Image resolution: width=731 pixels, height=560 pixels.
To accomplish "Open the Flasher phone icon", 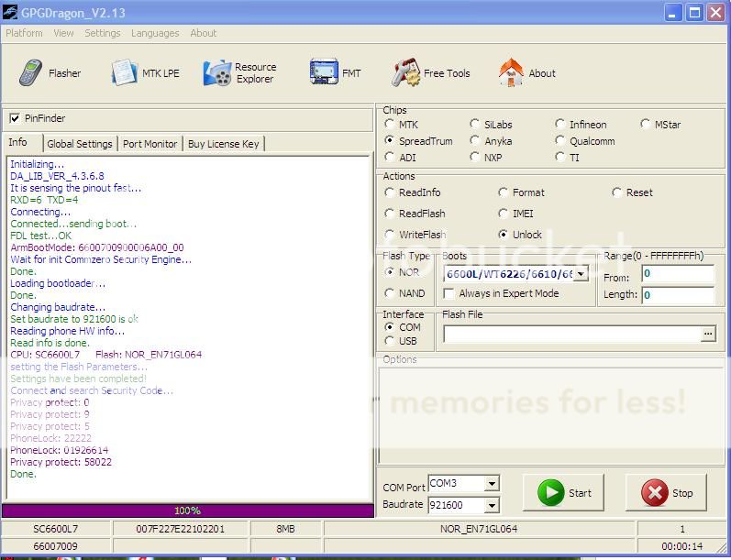I will click(31, 73).
